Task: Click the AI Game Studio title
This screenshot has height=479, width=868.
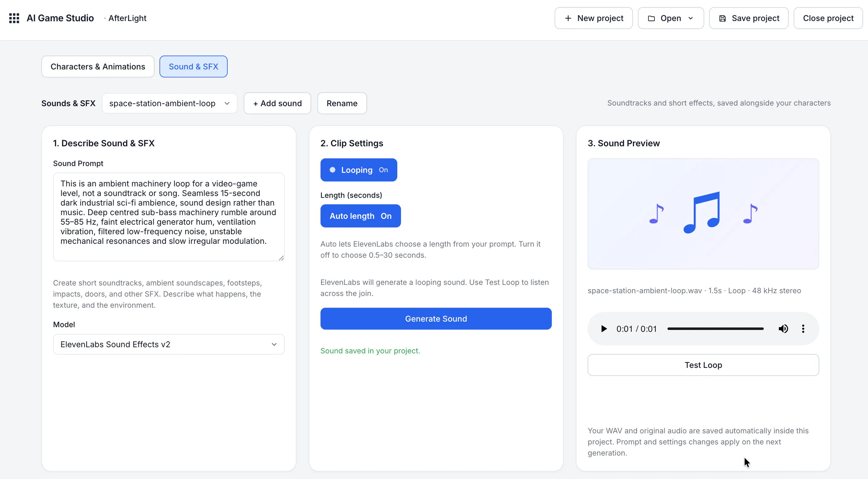Action: [60, 18]
